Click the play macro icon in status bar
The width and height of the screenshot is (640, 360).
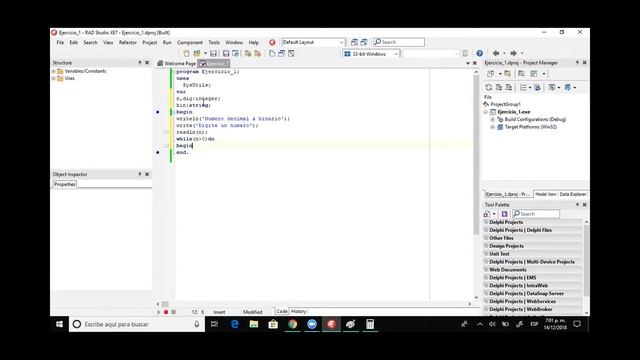pyautogui.click(x=159, y=312)
